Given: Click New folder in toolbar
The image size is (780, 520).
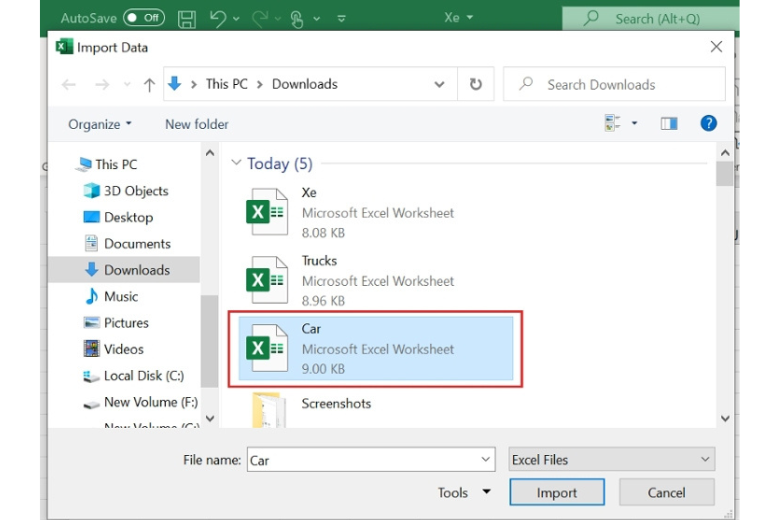Looking at the screenshot, I should coord(197,124).
